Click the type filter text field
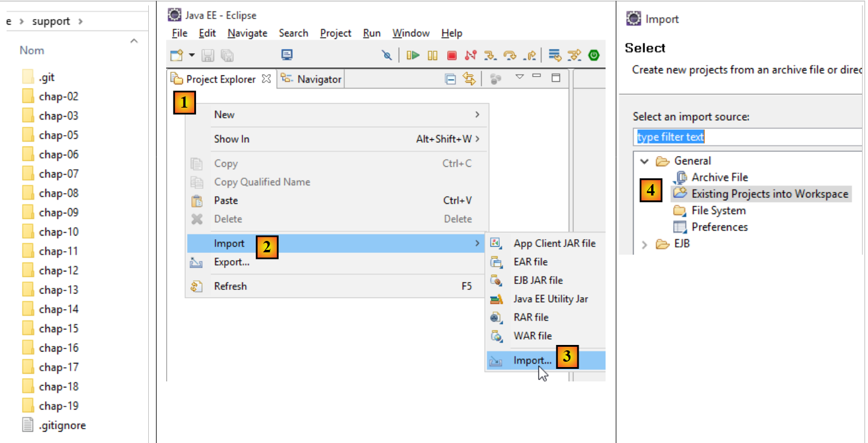The height and width of the screenshot is (443, 868). (x=747, y=137)
